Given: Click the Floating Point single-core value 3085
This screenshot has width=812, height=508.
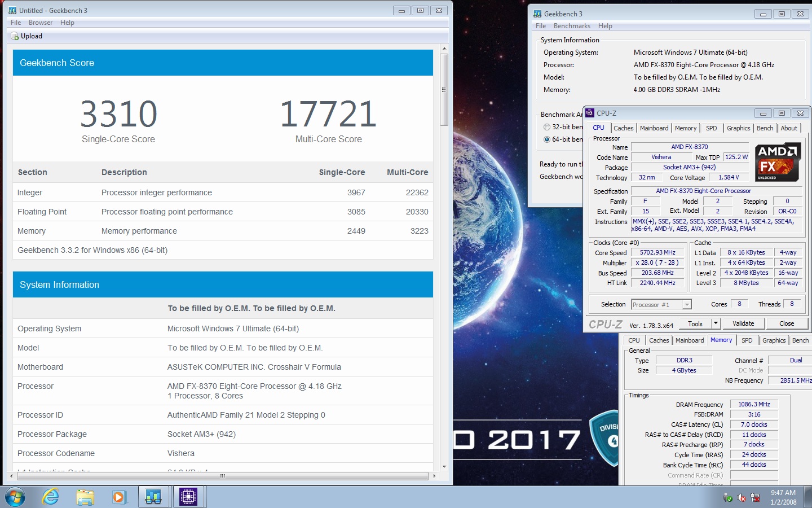Looking at the screenshot, I should [356, 212].
